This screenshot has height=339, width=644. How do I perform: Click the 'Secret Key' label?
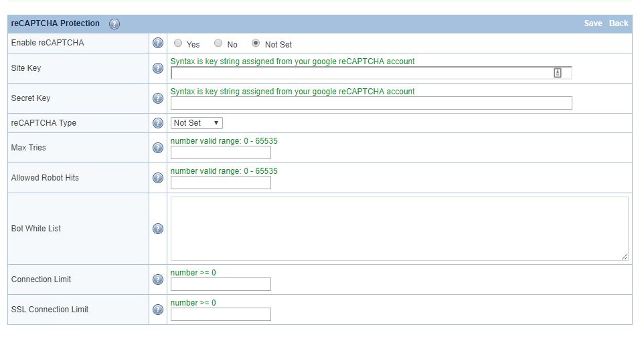[x=31, y=98]
